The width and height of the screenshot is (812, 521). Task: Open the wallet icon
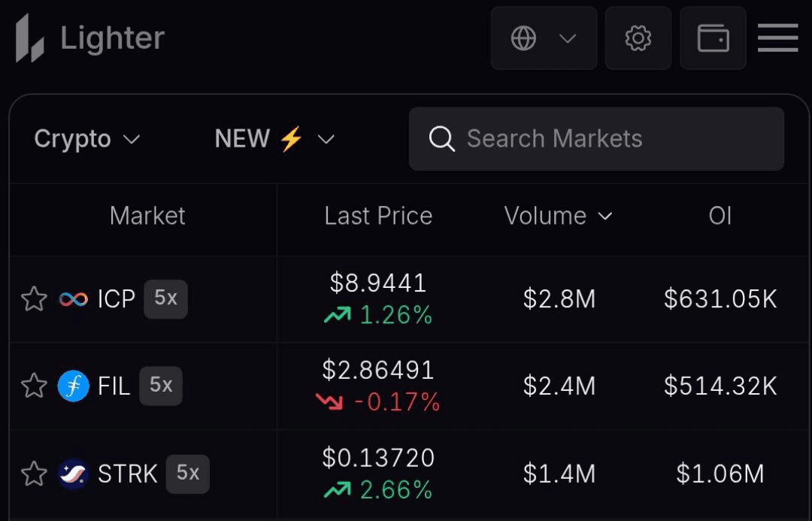tap(713, 38)
